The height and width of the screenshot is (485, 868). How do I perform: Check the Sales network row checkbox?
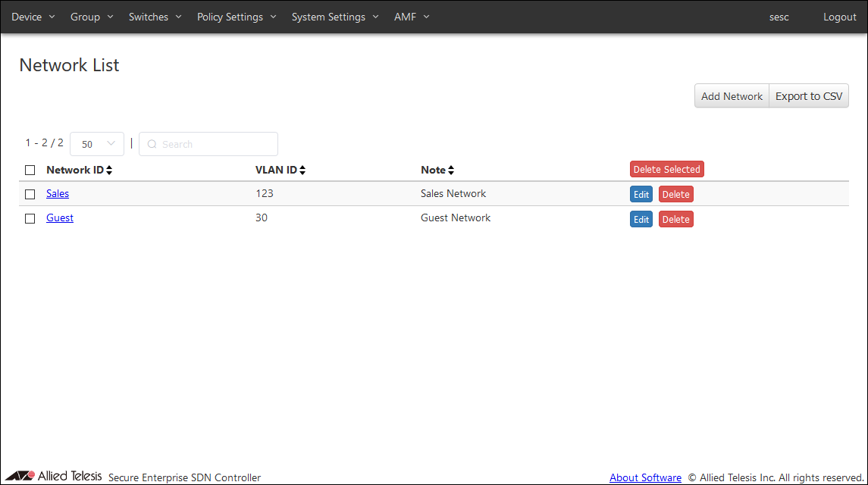click(x=30, y=194)
